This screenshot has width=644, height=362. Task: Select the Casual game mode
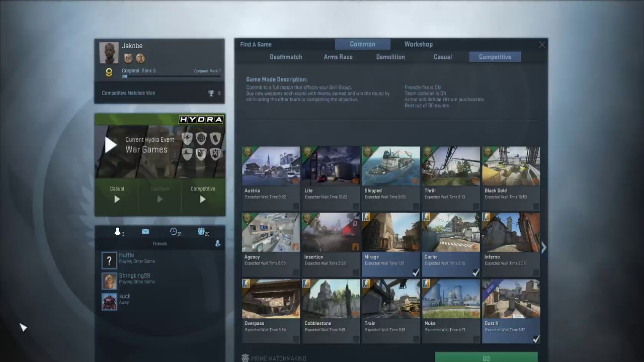(x=443, y=57)
